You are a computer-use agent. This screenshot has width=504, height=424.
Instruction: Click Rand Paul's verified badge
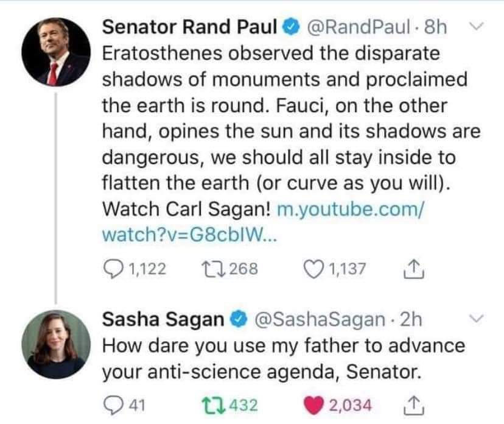click(x=291, y=27)
